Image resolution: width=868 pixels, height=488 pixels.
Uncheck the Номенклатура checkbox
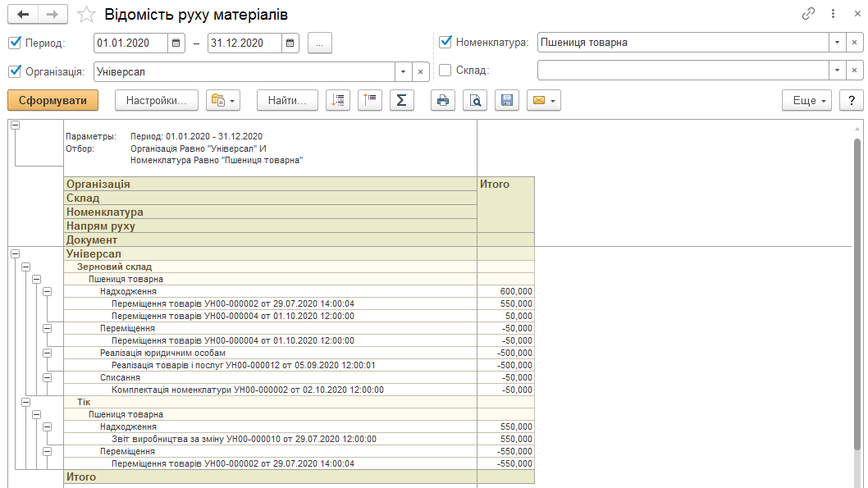click(x=445, y=42)
